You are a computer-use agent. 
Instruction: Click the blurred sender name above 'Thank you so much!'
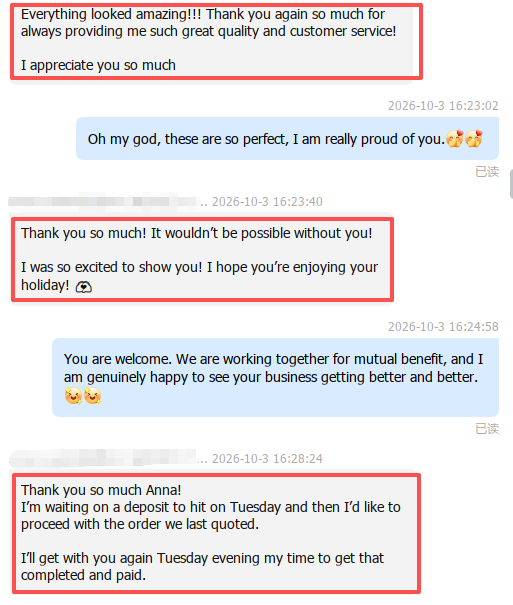click(104, 201)
